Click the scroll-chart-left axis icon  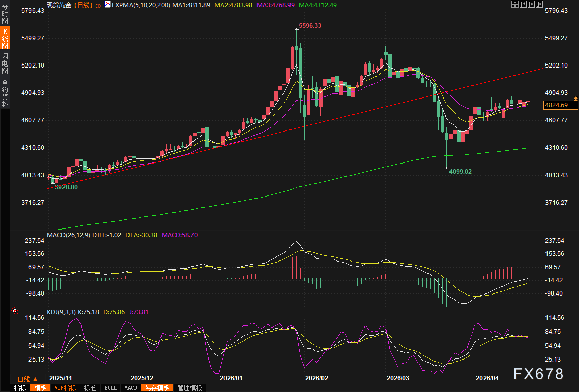[523, 4]
